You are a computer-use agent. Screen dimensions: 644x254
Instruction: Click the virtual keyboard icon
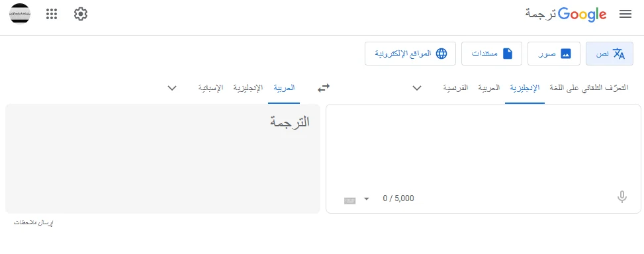click(x=349, y=200)
